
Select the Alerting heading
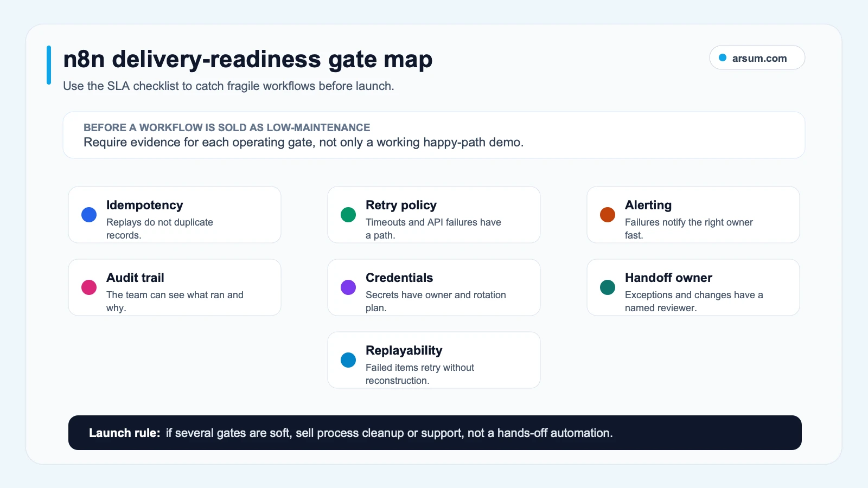(x=648, y=205)
